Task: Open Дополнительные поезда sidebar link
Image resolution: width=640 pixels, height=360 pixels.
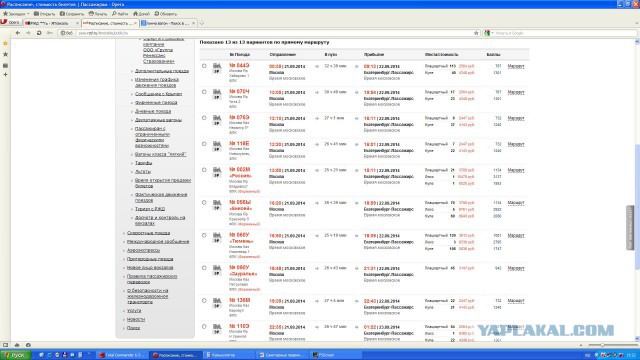Action: 162,71
